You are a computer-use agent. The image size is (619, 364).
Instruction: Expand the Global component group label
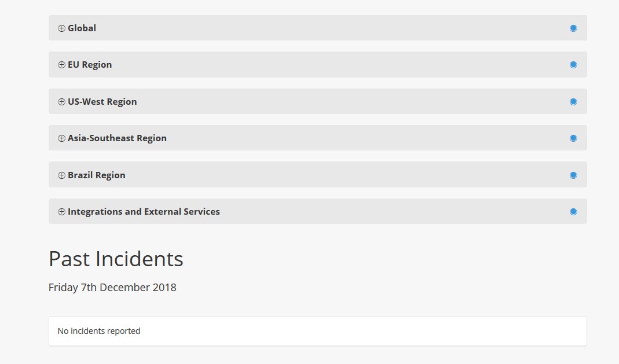(82, 28)
